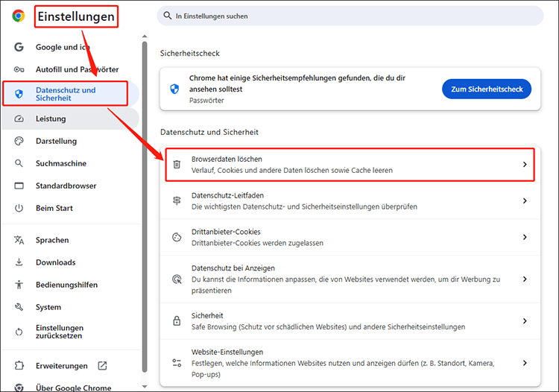Click the signpost icon for Datenschutz-Leitfaden

(x=177, y=200)
